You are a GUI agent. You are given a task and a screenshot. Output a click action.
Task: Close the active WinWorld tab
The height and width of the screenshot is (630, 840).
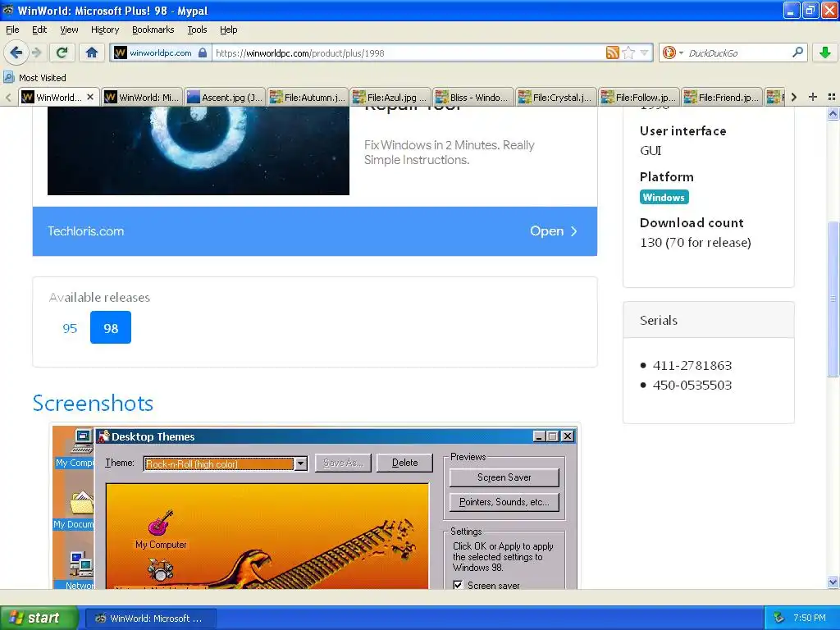pos(90,97)
